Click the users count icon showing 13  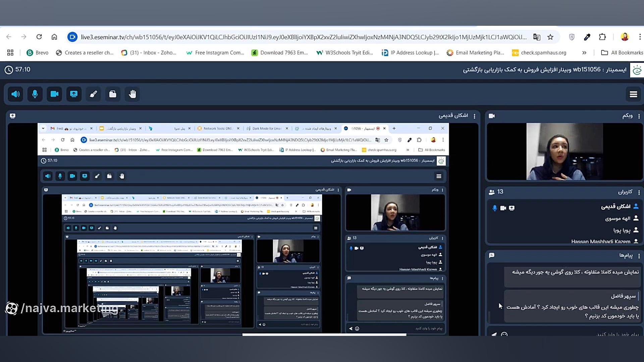(492, 192)
